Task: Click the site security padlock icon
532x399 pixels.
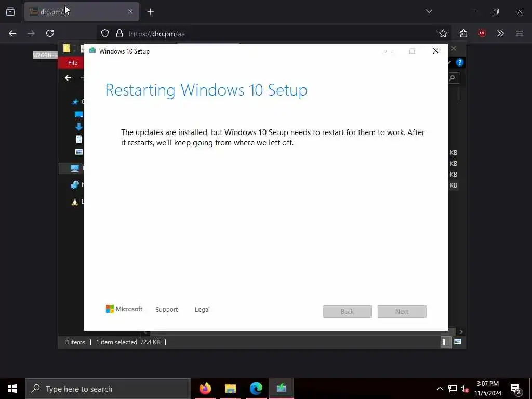Action: click(119, 33)
